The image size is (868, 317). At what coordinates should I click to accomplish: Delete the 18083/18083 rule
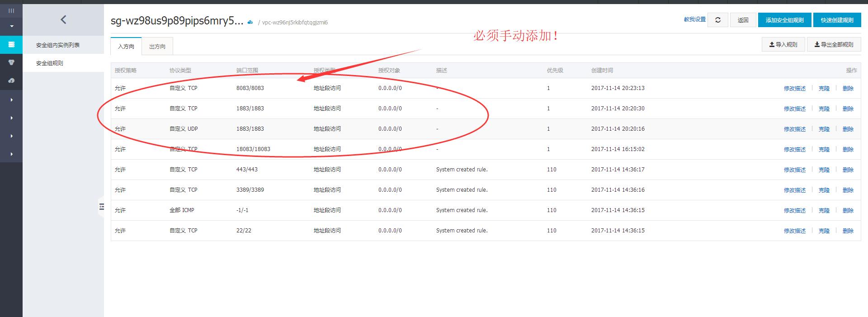[848, 150]
